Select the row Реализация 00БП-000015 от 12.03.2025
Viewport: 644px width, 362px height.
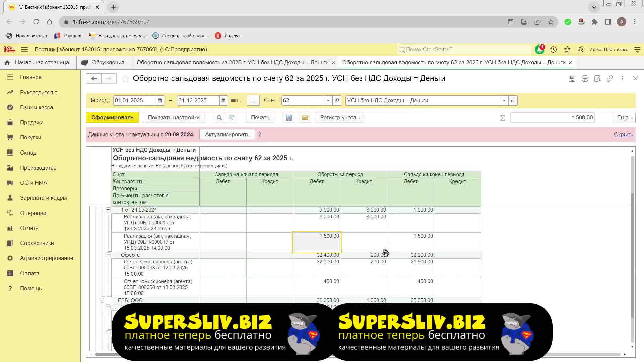(155, 223)
